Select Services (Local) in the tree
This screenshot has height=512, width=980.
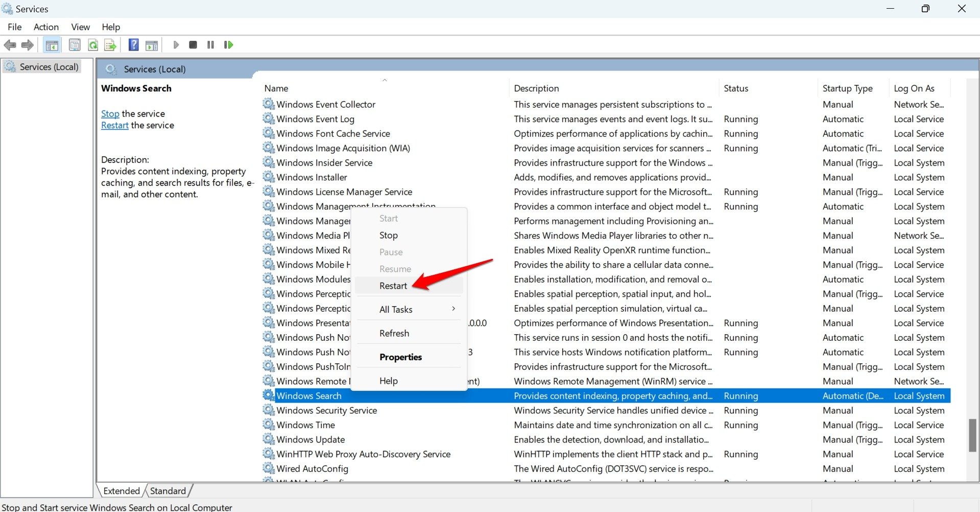click(43, 67)
